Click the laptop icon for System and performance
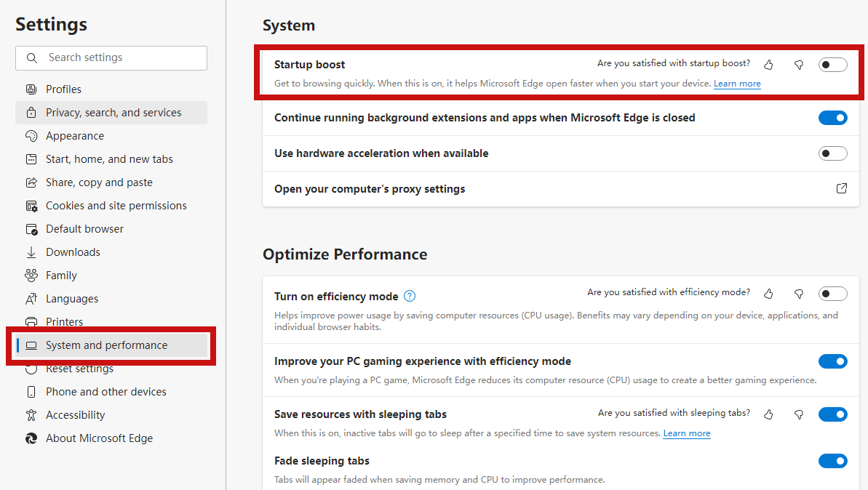The image size is (868, 490). point(31,345)
